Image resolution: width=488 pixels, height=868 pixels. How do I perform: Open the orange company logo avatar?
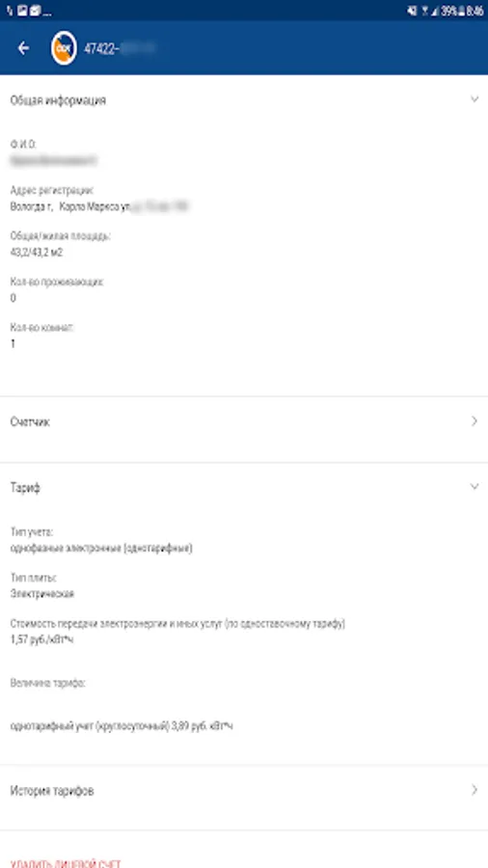tap(64, 49)
